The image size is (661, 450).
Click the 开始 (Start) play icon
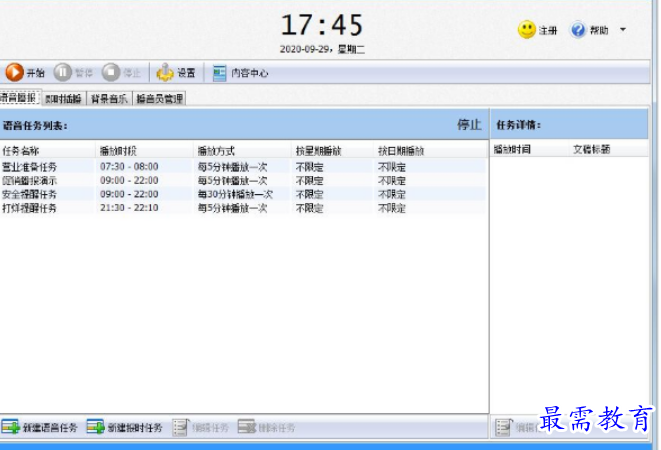15,72
